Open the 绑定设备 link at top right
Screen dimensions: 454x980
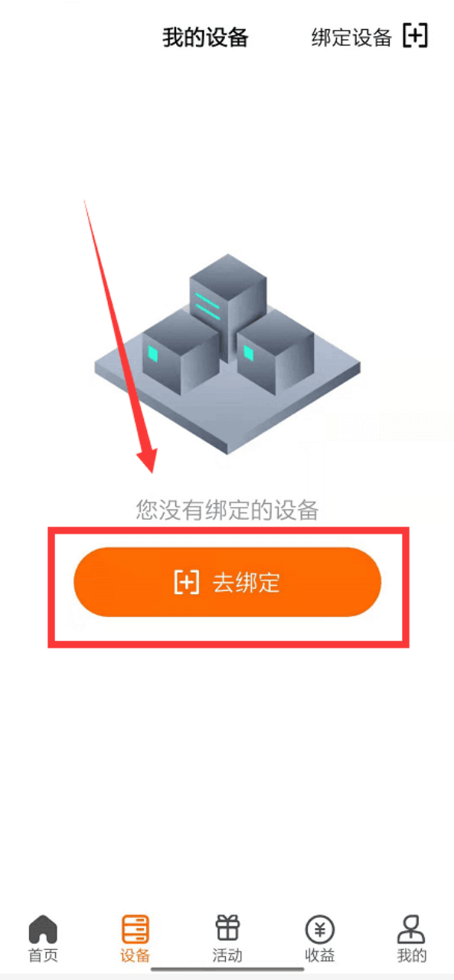(x=351, y=37)
